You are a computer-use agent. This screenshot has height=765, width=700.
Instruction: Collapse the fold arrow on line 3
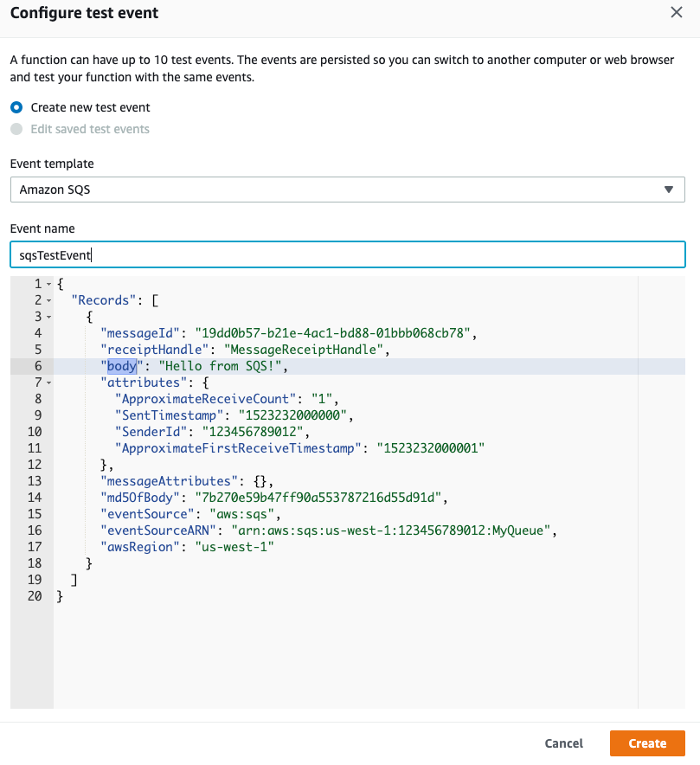click(48, 317)
